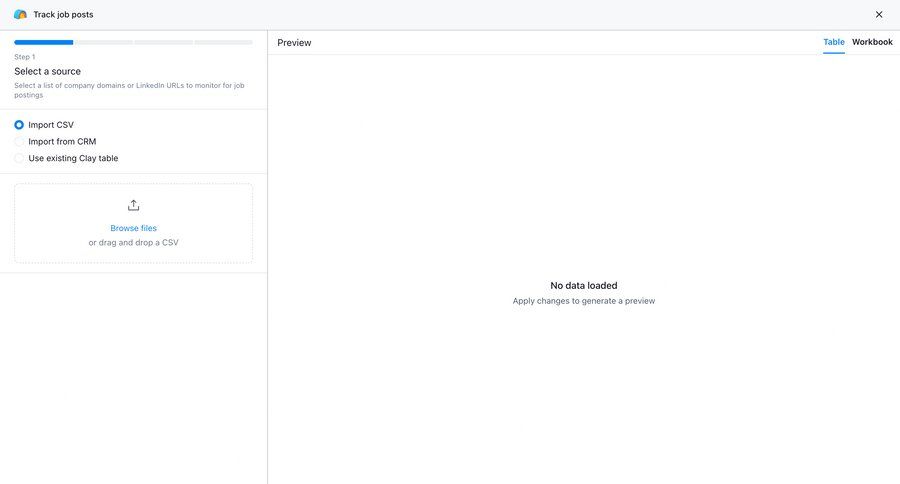Choose Import from CRM radio option
Screen dimensions: 900x484
pyautogui.click(x=19, y=141)
